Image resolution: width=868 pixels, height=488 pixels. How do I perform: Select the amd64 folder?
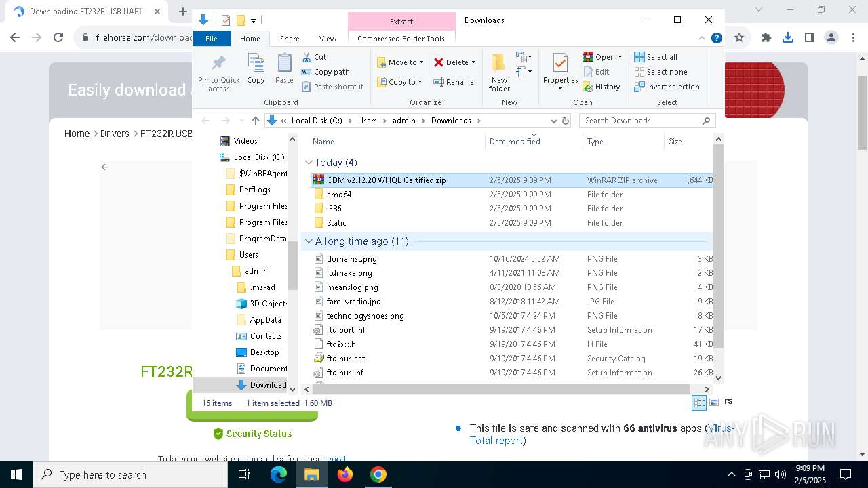(511, 195)
